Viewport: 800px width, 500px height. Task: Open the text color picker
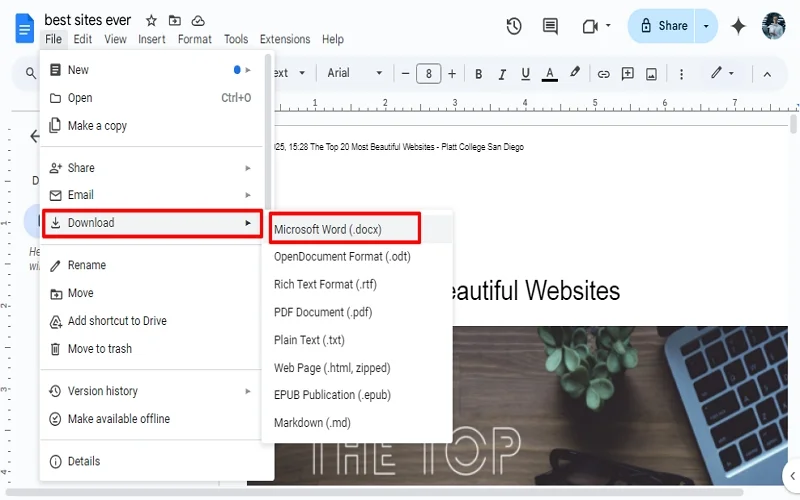[x=549, y=74]
